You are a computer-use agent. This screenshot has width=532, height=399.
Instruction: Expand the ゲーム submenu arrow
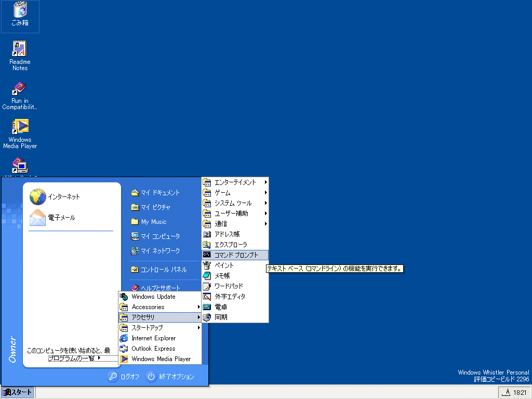coord(265,193)
